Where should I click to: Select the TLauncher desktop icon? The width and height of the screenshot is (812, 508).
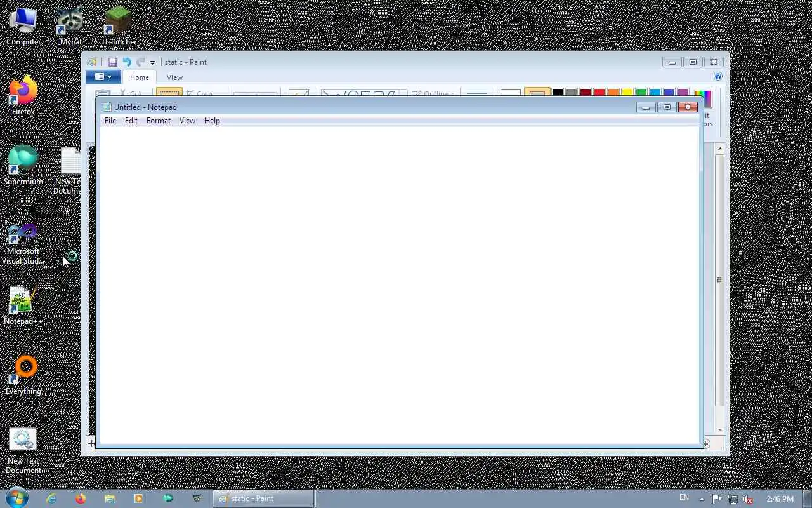click(x=118, y=26)
